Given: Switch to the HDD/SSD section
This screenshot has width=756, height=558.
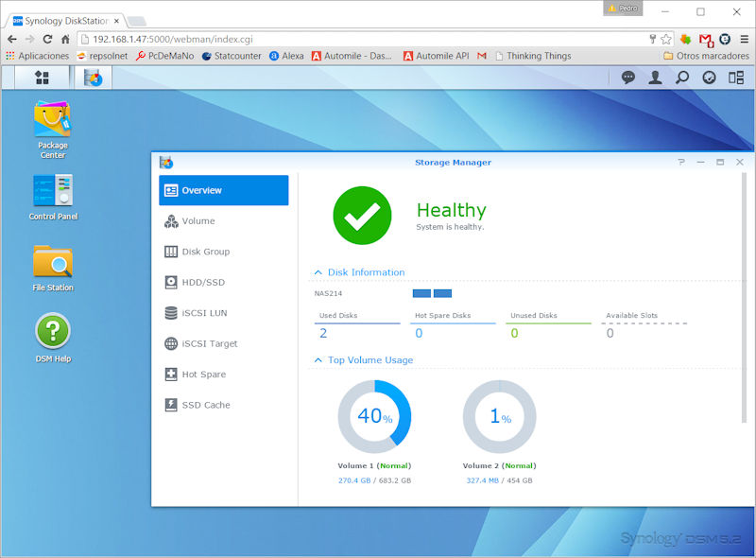Looking at the screenshot, I should 224,283.
